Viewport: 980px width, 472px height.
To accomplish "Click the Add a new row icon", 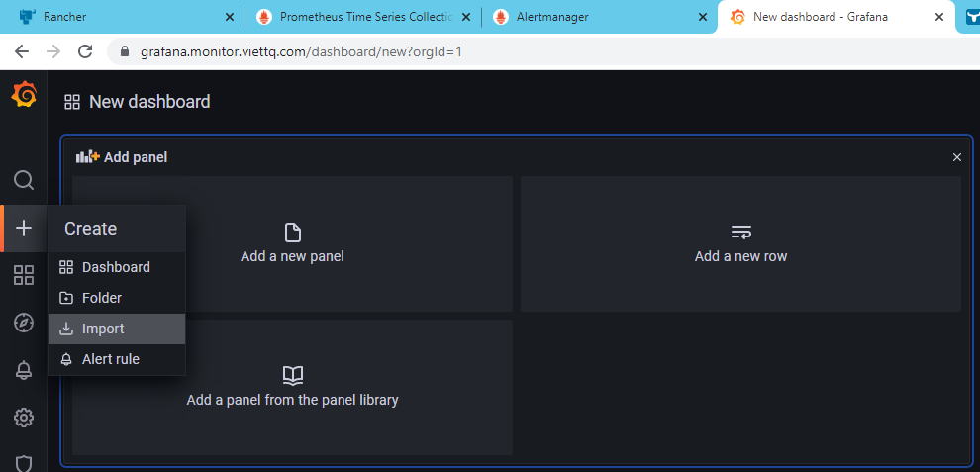I will pyautogui.click(x=741, y=233).
